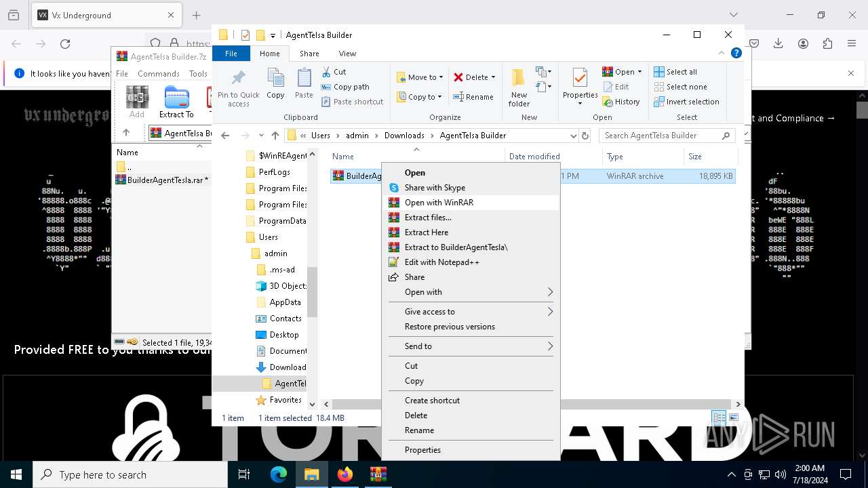Click Downloads in address breadcrumb
Screen dimensions: 868x488
click(404, 136)
